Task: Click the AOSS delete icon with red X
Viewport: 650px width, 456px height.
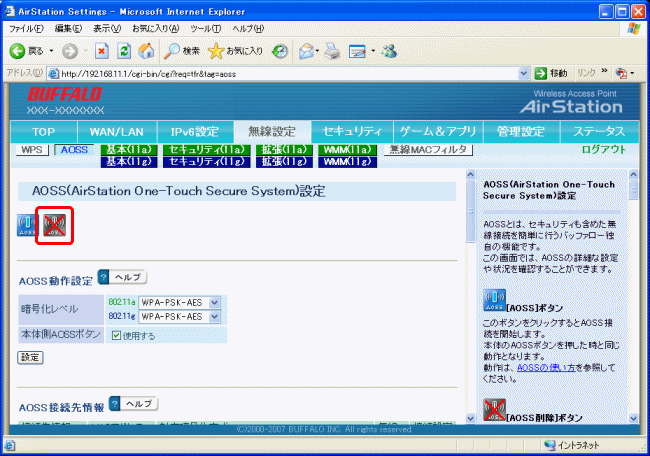Action: [x=55, y=226]
